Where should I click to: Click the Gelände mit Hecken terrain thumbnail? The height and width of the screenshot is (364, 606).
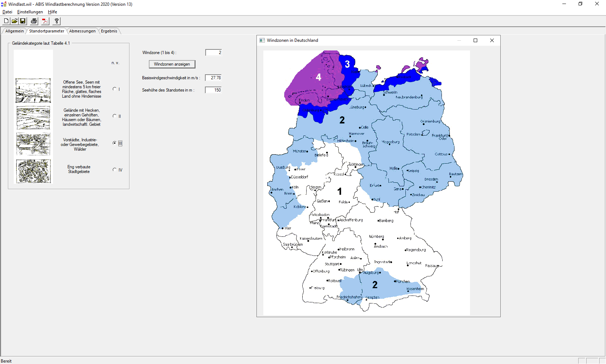click(33, 117)
